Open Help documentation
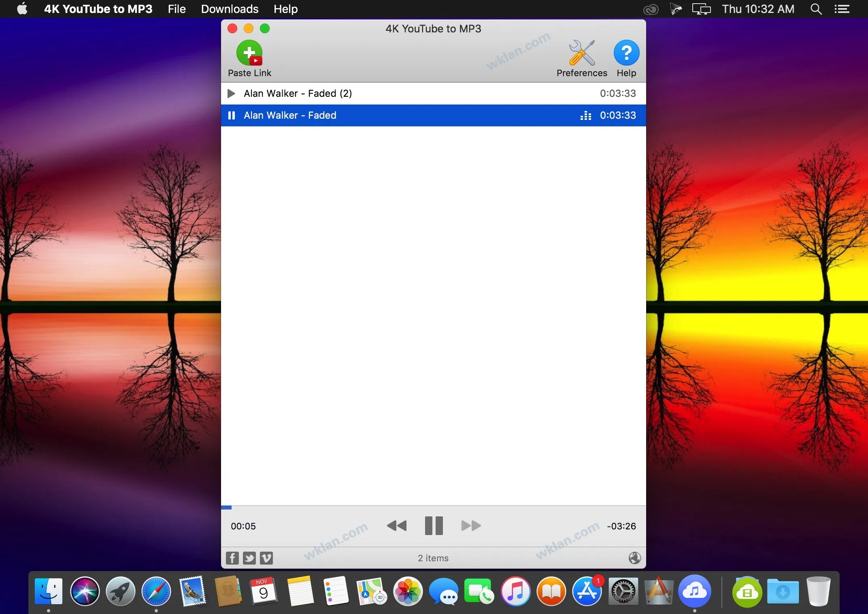 pos(625,58)
